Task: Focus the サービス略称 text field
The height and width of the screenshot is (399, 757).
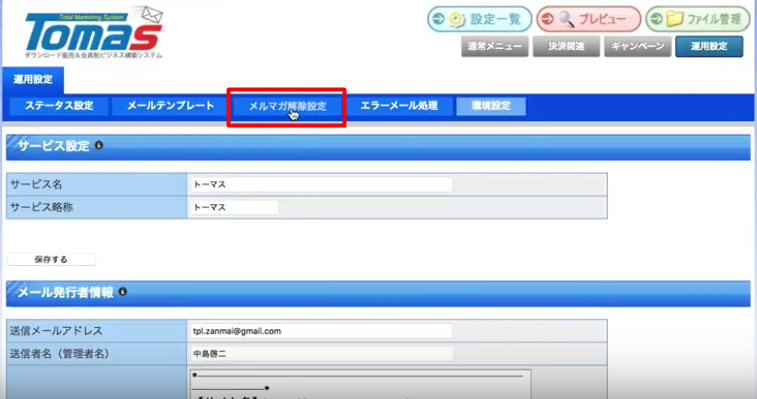Action: pos(234,207)
